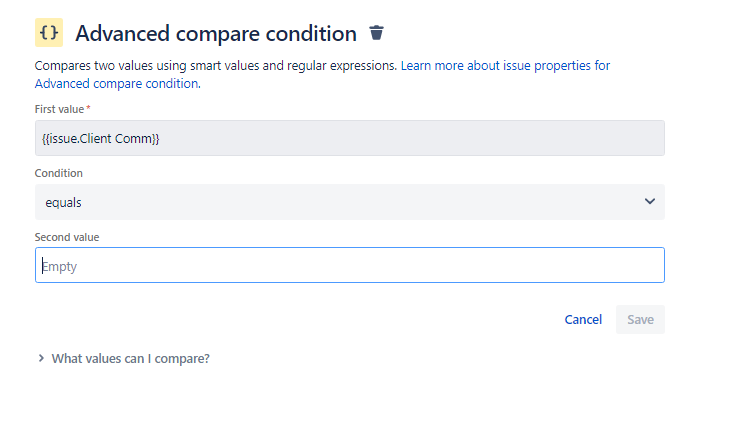Open "Learn more about issue properties for" link
The image size is (737, 428).
[x=505, y=65]
